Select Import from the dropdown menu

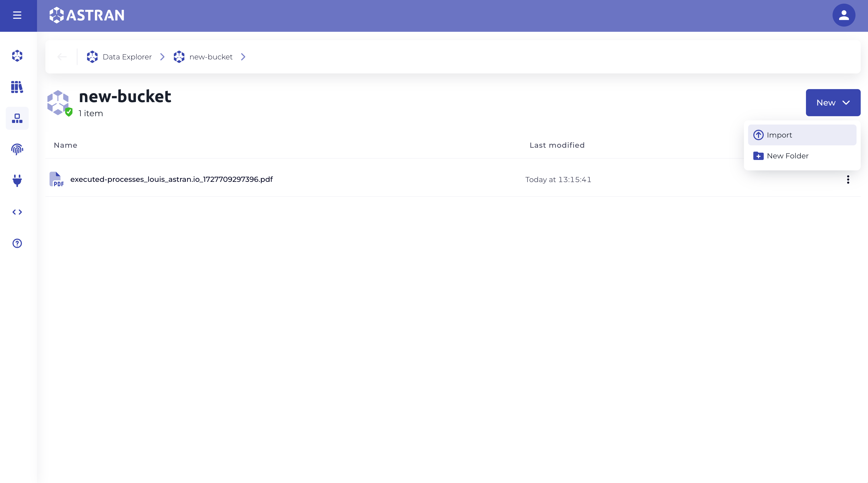coord(802,135)
